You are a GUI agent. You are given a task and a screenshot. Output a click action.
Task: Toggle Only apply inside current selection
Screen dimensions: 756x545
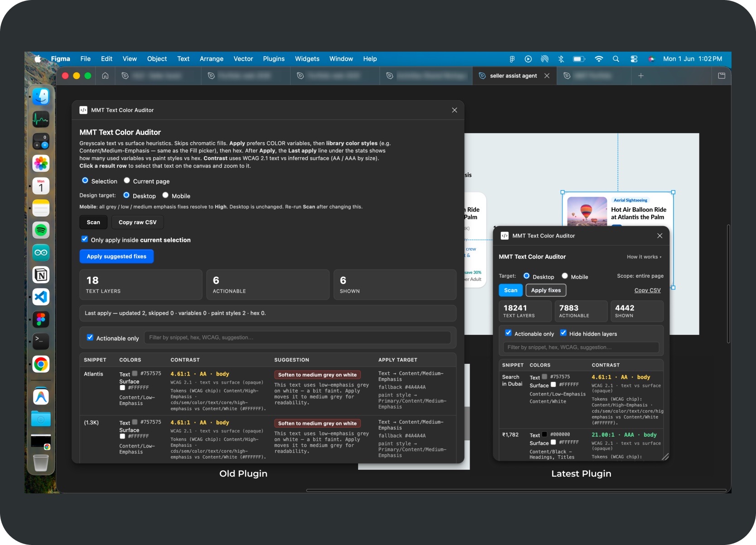84,239
